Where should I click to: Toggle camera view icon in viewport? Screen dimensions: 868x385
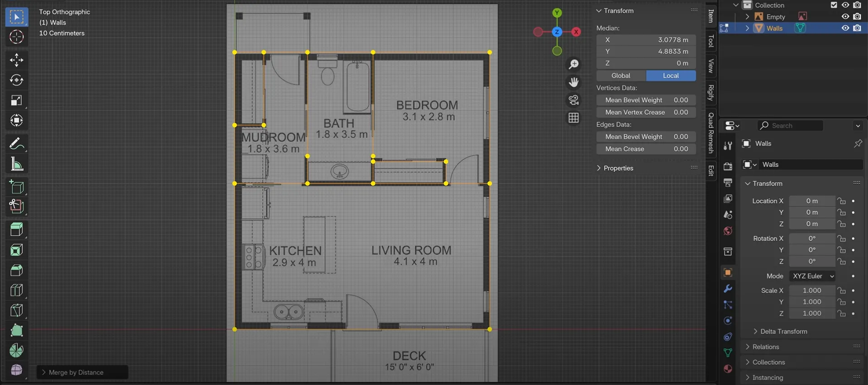[x=574, y=100]
